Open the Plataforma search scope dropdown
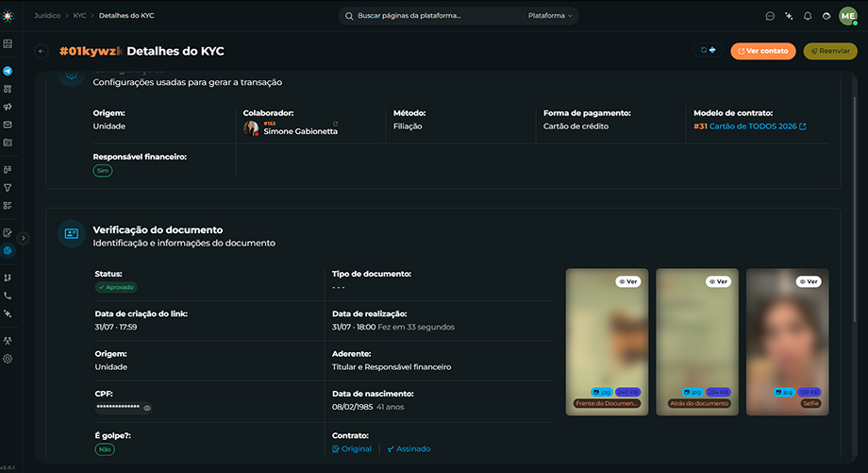Viewport: 868px width, 473px height. pyautogui.click(x=550, y=15)
